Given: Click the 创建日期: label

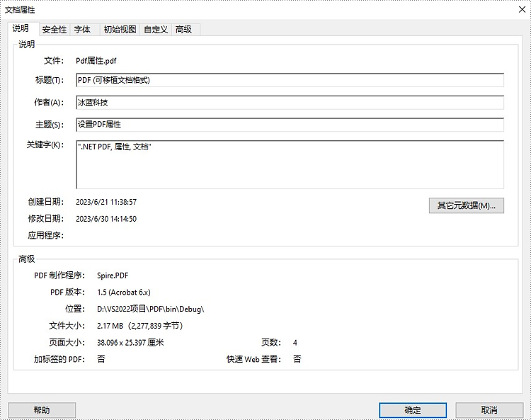Looking at the screenshot, I should [46, 203].
